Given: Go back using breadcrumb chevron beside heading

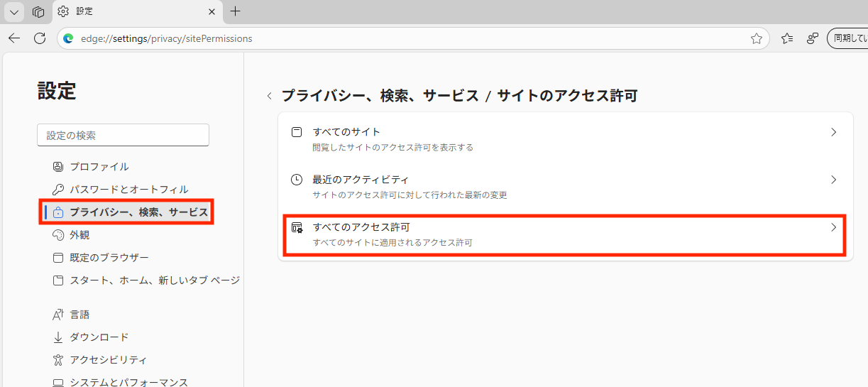Looking at the screenshot, I should coord(269,96).
